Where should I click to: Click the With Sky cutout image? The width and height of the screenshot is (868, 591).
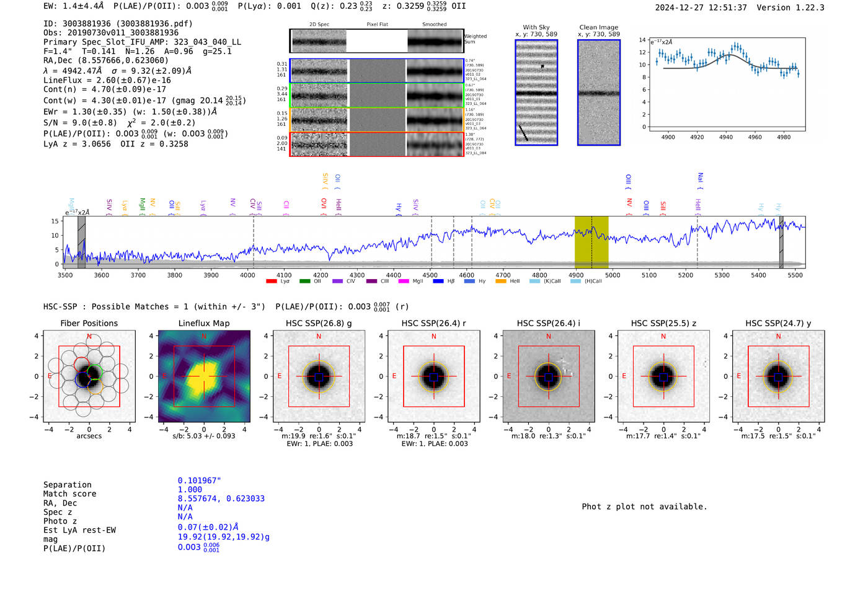pos(536,92)
